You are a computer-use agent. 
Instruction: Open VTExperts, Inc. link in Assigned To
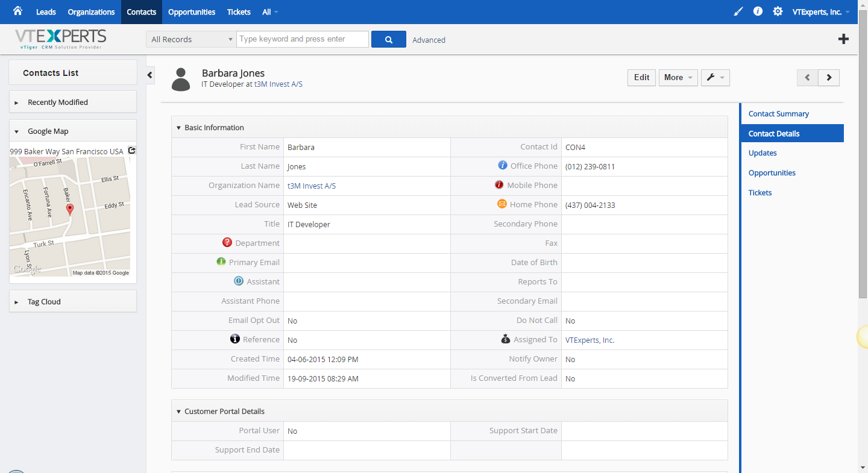point(590,340)
